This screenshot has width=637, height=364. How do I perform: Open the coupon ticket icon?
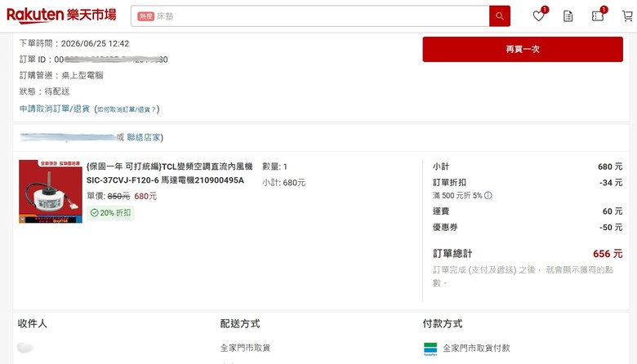[x=598, y=16]
